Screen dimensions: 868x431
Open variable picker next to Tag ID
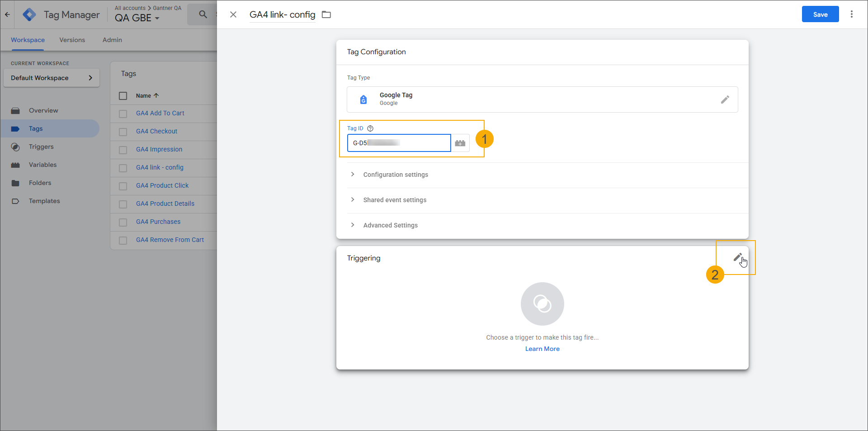tap(460, 143)
